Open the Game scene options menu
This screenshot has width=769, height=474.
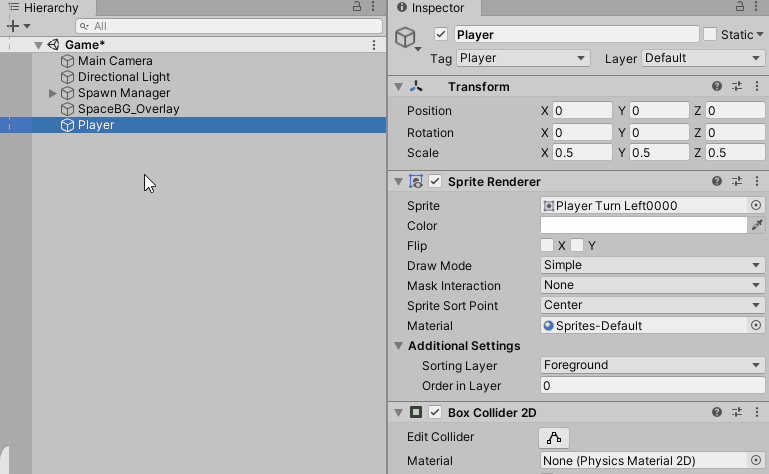374,45
